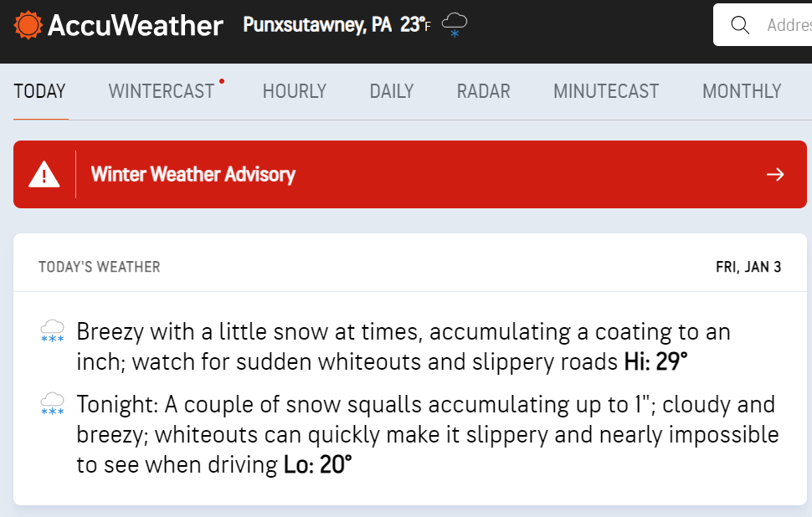The height and width of the screenshot is (517, 812).
Task: Click the warning triangle in advisory banner
Action: click(44, 174)
